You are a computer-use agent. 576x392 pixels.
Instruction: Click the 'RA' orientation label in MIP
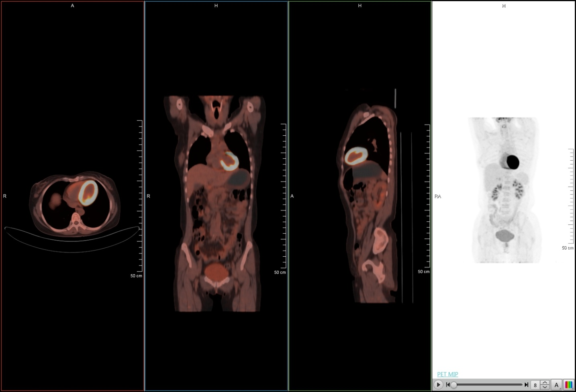pos(438,196)
